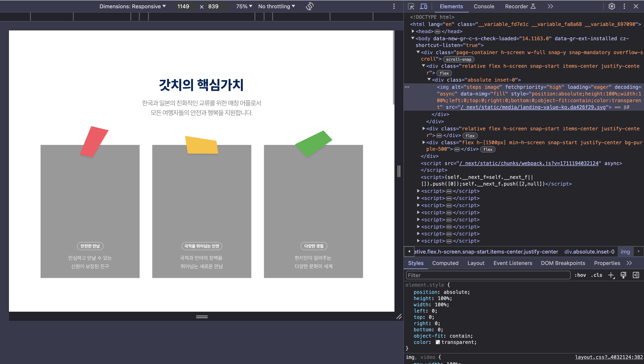Select the inspect element picker icon
The image size is (644, 364).
click(x=411, y=6)
